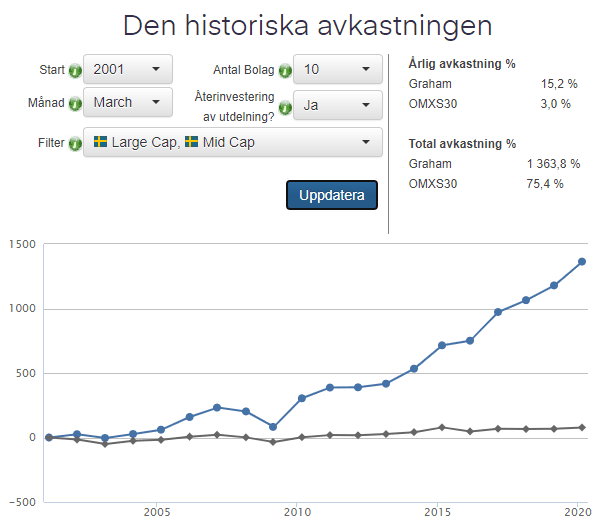This screenshot has width=609, height=527.
Task: Click info icon next to Start label
Action: click(x=75, y=71)
